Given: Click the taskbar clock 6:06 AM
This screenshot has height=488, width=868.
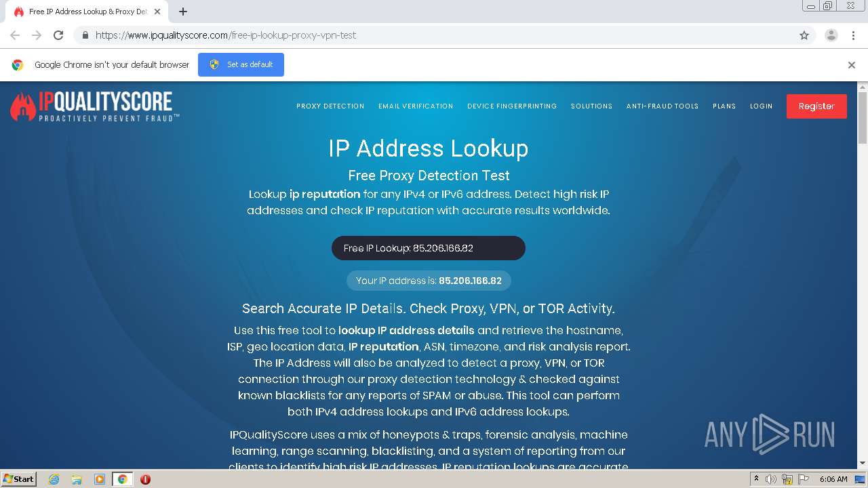Looking at the screenshot, I should pos(833,479).
